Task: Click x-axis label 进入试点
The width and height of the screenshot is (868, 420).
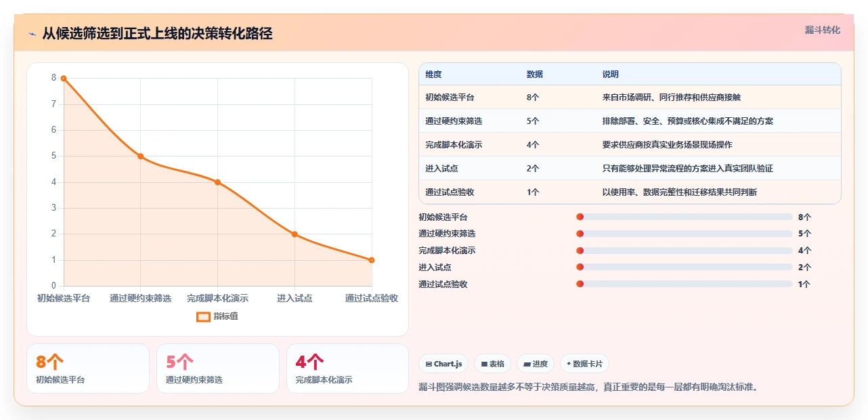Action: [x=295, y=298]
